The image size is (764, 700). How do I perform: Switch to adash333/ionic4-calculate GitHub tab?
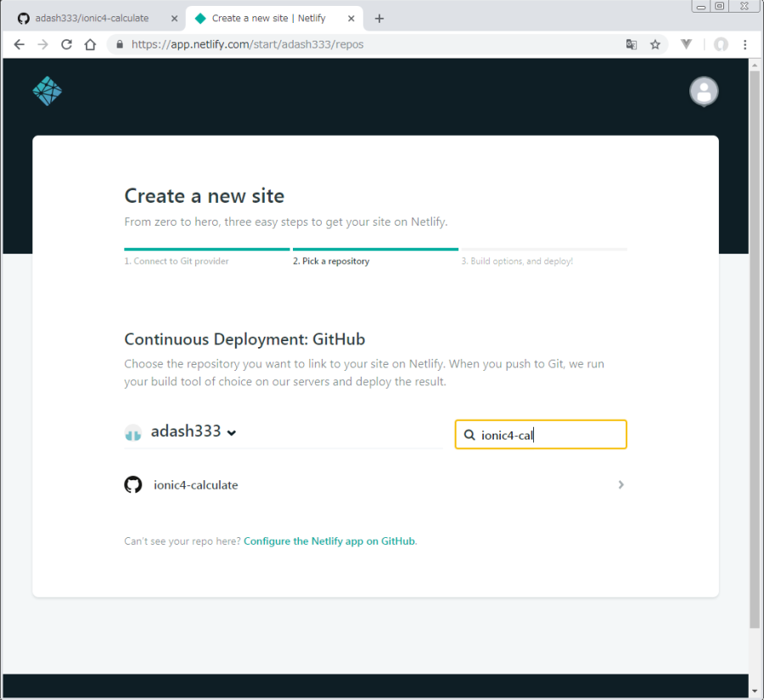(92, 18)
